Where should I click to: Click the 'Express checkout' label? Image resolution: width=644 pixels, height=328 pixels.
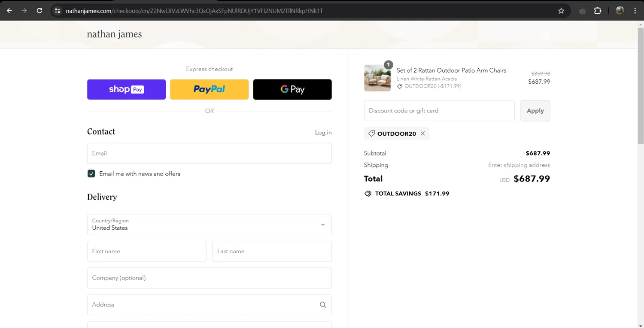coord(210,69)
